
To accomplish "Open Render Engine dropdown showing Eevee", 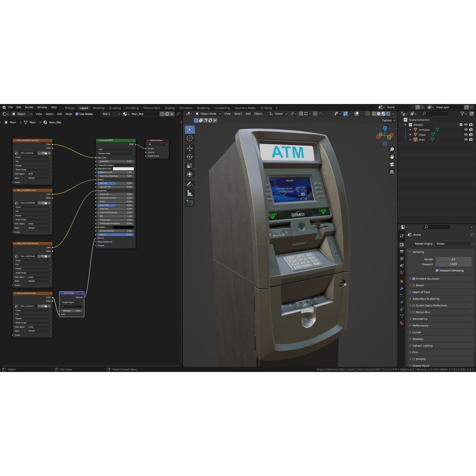I will pos(454,244).
